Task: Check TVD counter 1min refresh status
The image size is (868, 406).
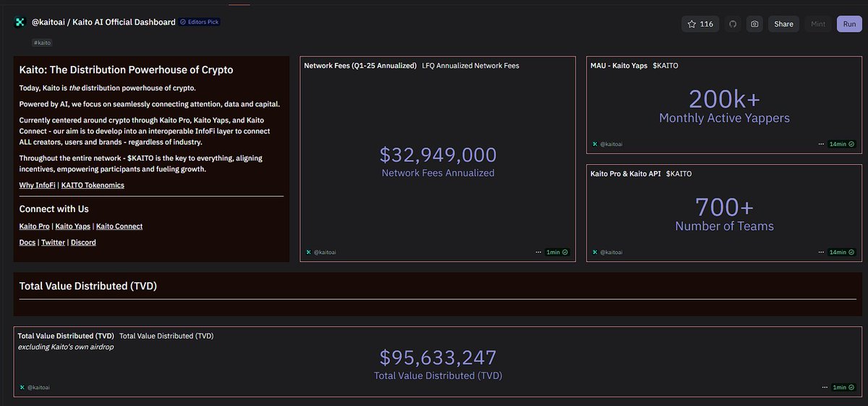Action: point(843,387)
